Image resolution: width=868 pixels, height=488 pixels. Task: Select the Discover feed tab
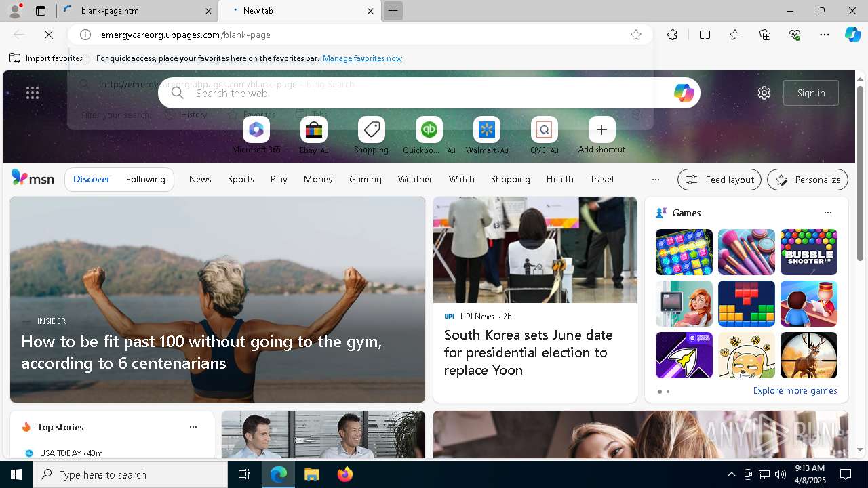pos(92,179)
